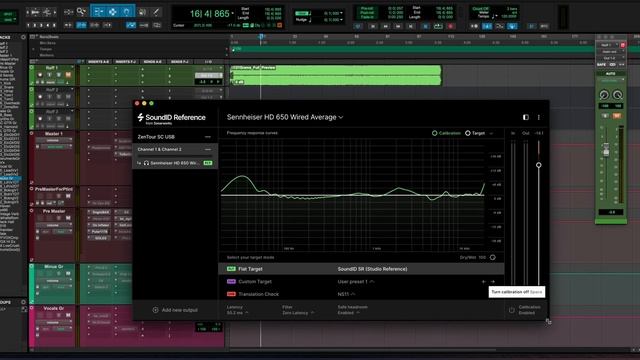Image resolution: width=640 pixels, height=360 pixels.
Task: Click INSERTS F-J column header
Action: coord(125,62)
